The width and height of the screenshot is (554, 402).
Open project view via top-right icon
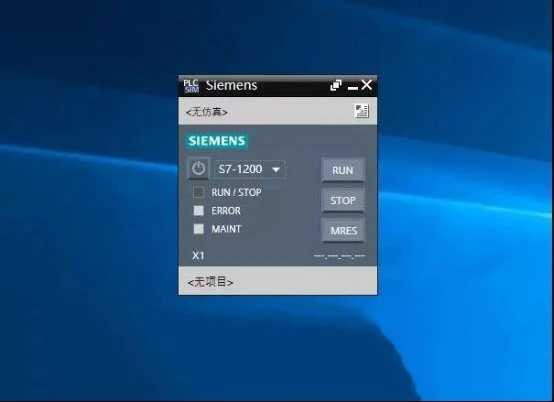pos(361,111)
